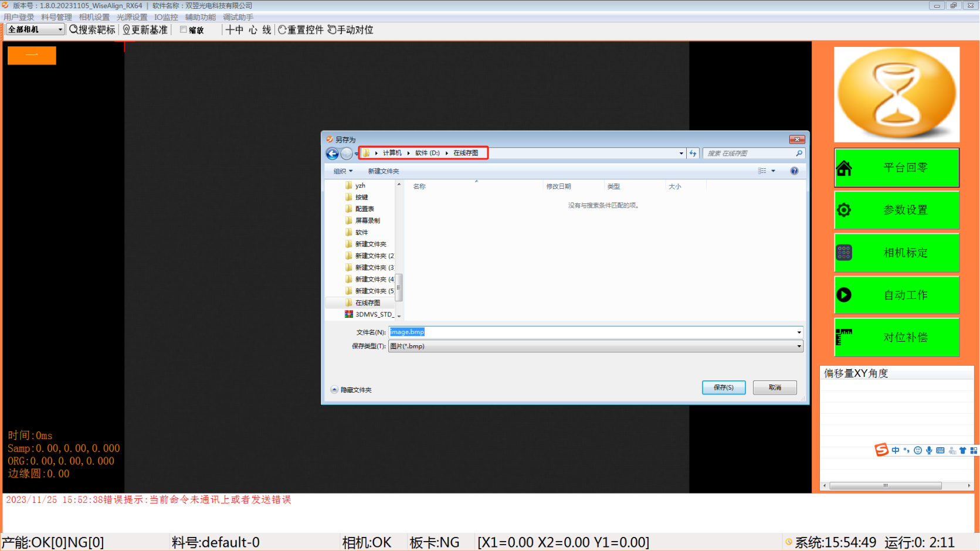Toggle the 缩放 checkbox
Image resolution: width=980 pixels, height=551 pixels.
point(184,30)
